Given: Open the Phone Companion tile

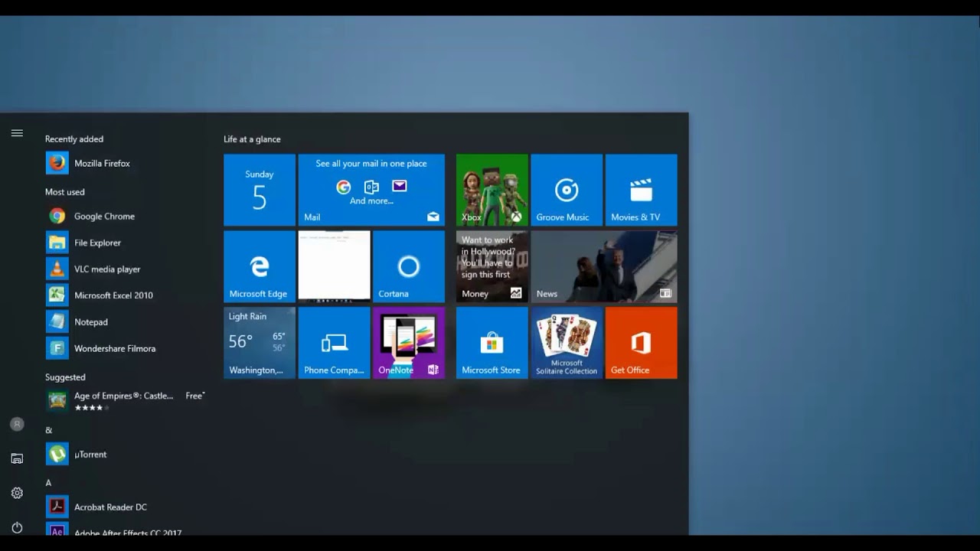Looking at the screenshot, I should point(334,343).
